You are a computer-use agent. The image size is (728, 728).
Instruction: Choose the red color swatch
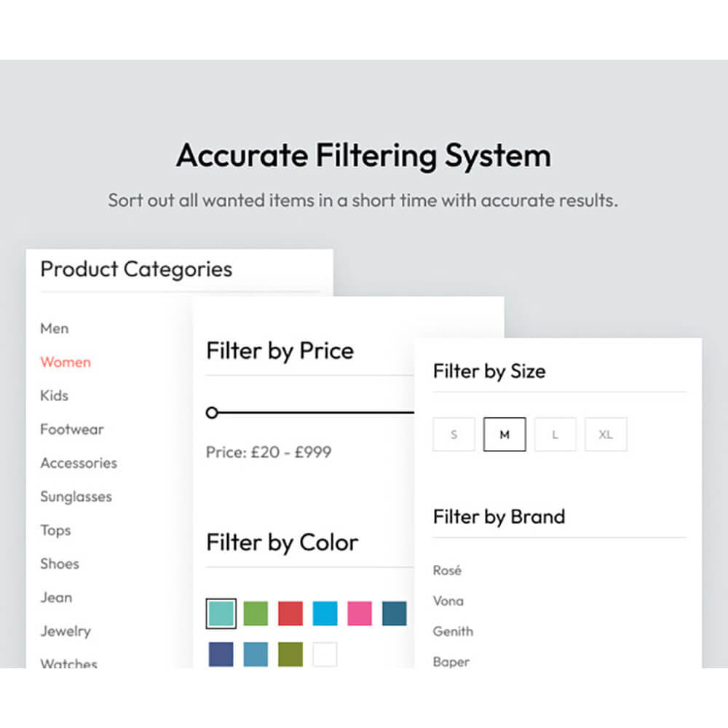(x=290, y=613)
